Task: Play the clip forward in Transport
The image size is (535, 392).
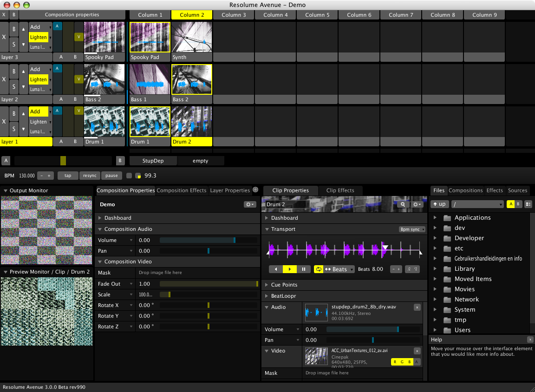Action: (x=290, y=269)
